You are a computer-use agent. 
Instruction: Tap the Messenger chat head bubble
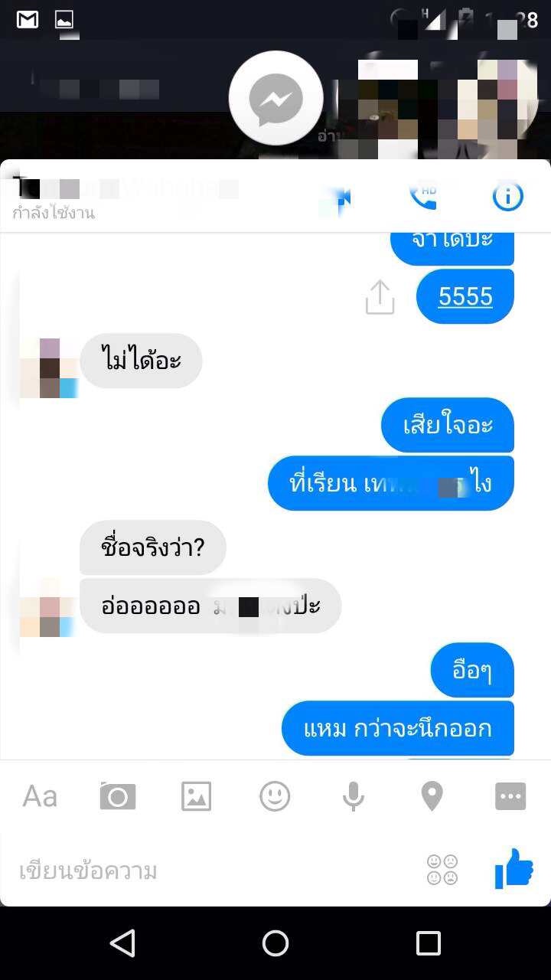click(275, 99)
